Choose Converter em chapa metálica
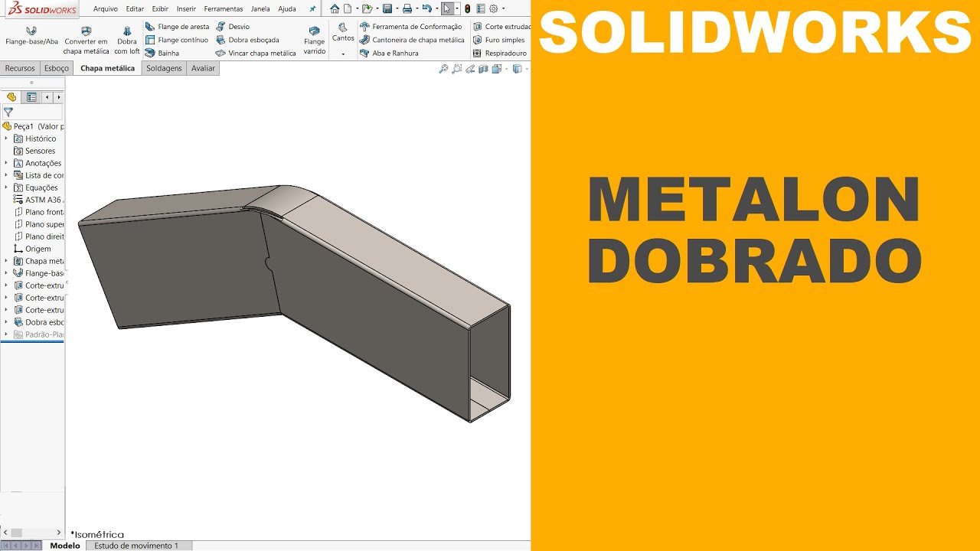 click(86, 41)
